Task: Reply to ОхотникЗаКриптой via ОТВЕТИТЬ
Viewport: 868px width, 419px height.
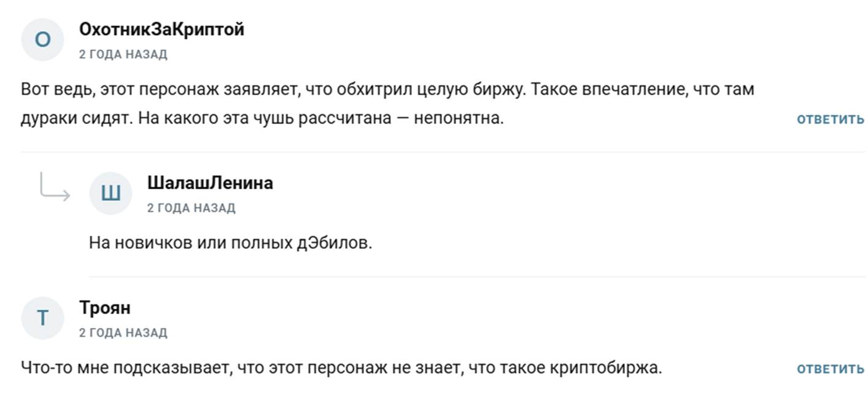Action: coord(831,119)
